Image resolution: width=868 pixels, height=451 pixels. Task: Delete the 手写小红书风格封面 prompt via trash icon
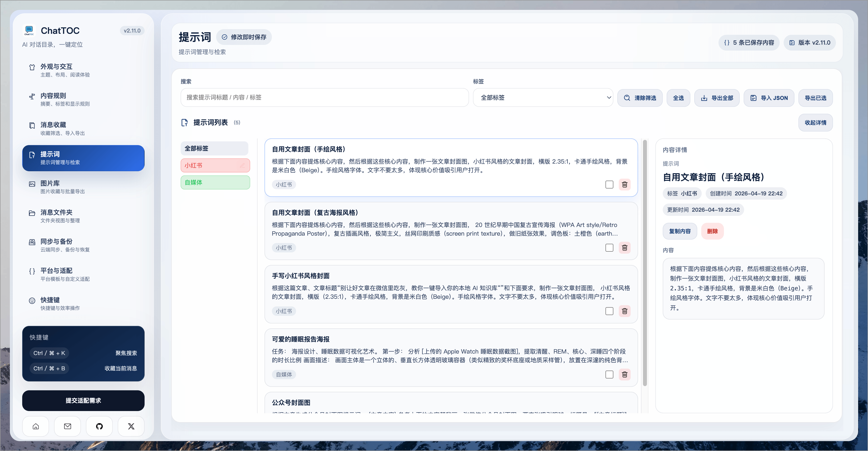click(x=624, y=311)
